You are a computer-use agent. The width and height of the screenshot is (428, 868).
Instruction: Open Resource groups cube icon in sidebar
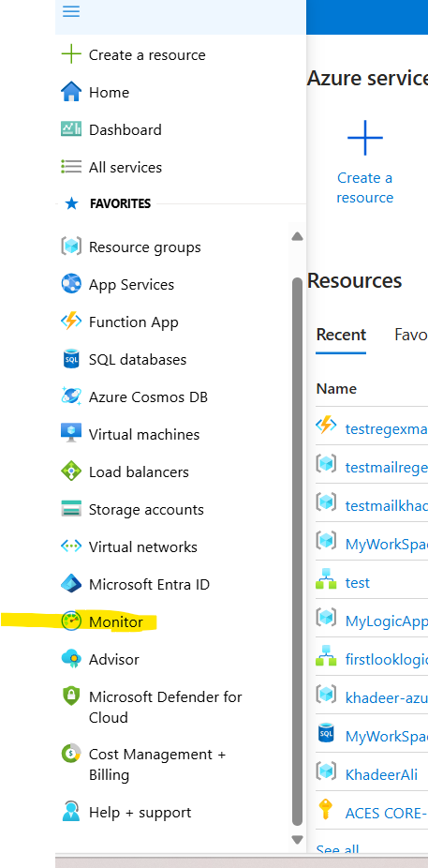[x=71, y=247]
